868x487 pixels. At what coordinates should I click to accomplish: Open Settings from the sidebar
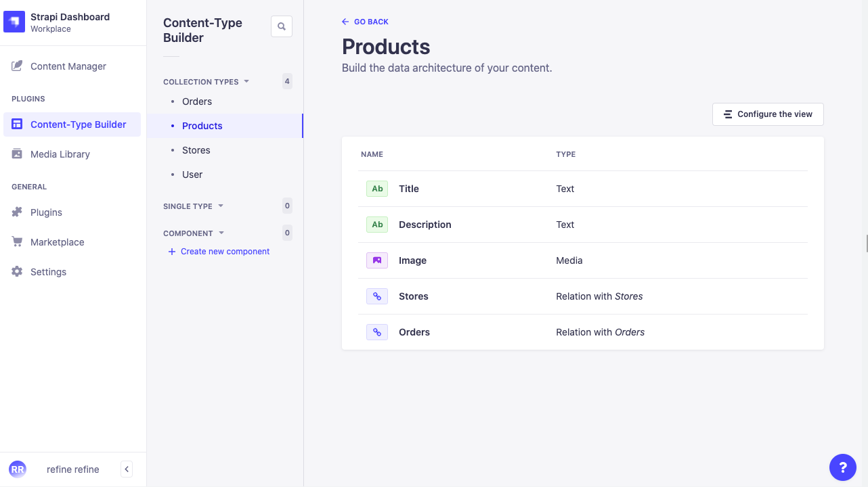point(47,271)
